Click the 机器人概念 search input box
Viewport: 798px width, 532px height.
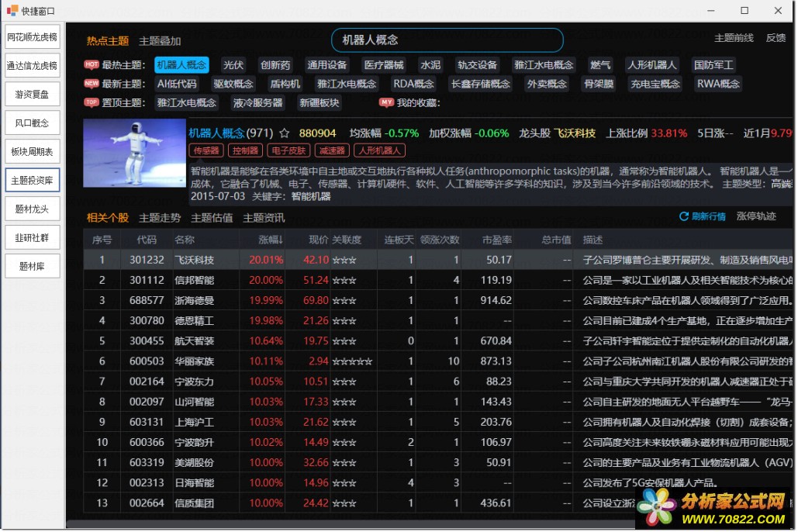(447, 40)
